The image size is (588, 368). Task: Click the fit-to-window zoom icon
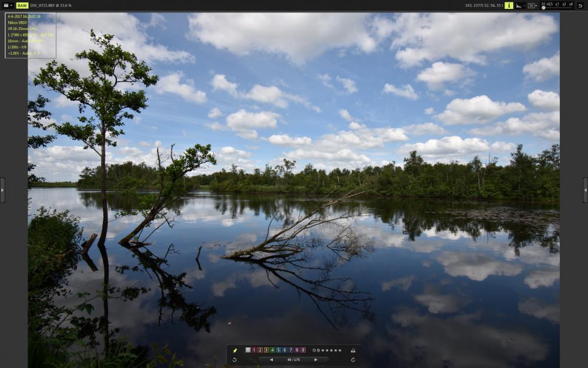pyautogui.click(x=543, y=4)
